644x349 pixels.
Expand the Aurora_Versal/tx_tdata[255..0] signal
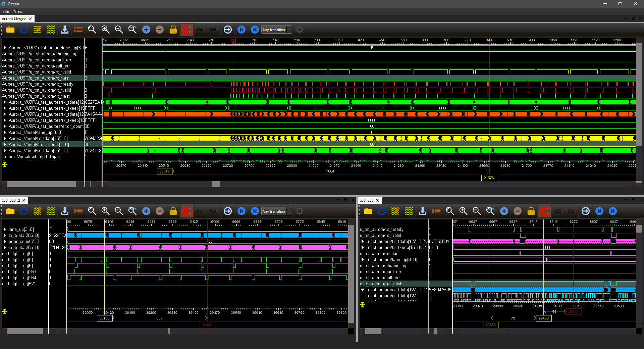click(5, 139)
